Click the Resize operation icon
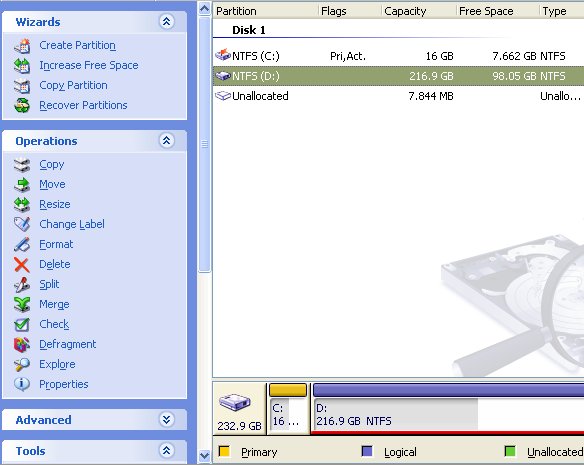 pos(22,205)
